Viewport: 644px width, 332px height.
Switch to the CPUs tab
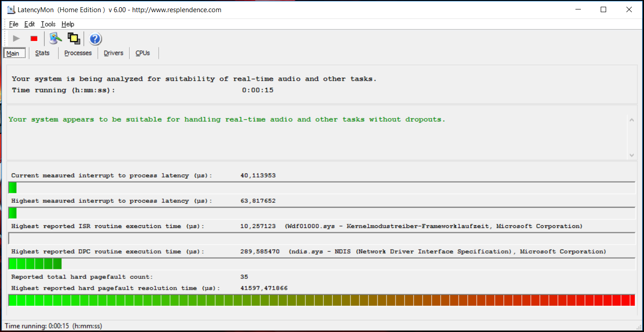[143, 53]
